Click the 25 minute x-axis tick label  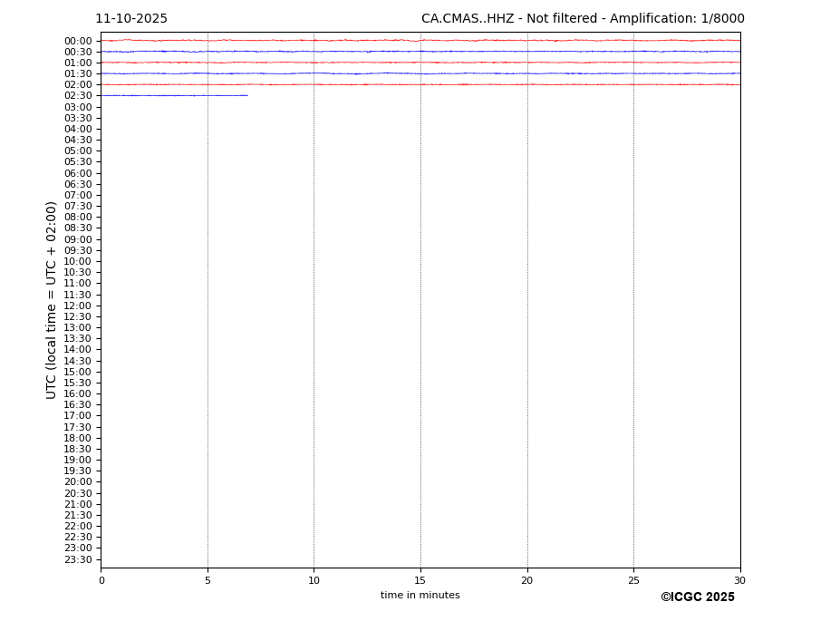coord(633,580)
